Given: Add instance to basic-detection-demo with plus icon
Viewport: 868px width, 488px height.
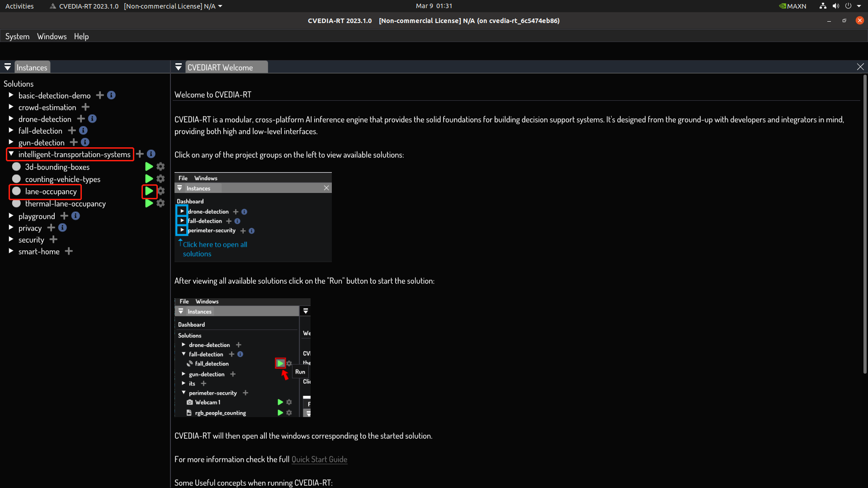Looking at the screenshot, I should point(100,95).
